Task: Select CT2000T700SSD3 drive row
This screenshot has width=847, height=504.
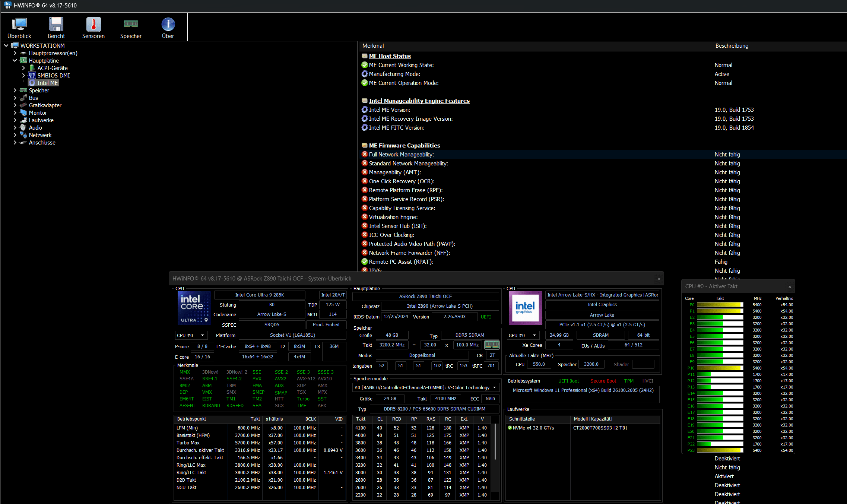Action: pos(584,428)
